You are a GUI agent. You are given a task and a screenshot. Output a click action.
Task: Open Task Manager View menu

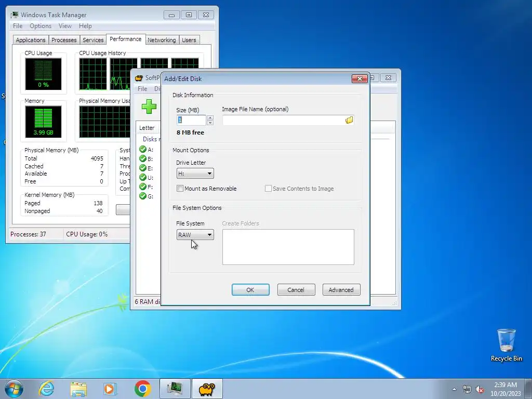click(x=65, y=26)
